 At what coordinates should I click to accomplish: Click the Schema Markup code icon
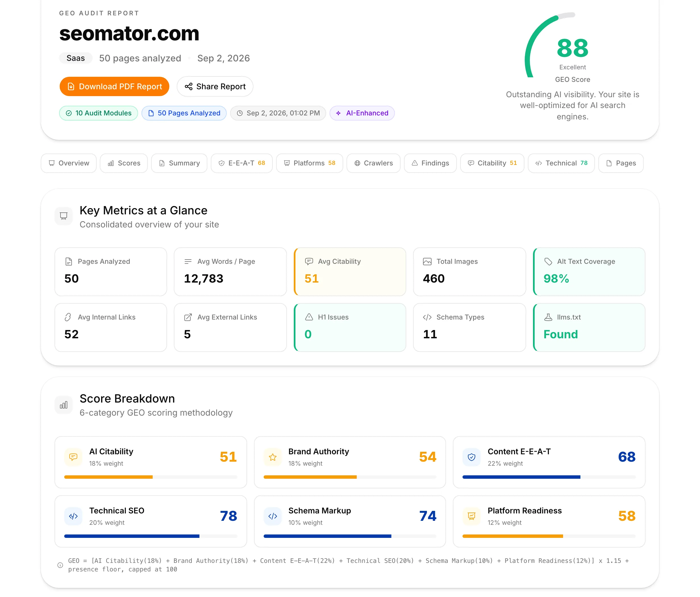pyautogui.click(x=273, y=516)
